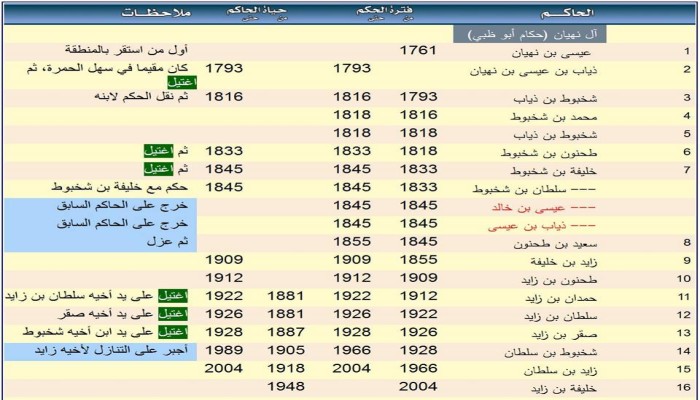Click "خرج على الحاكم السابق" in عيسى بن خالد's row

(x=122, y=205)
